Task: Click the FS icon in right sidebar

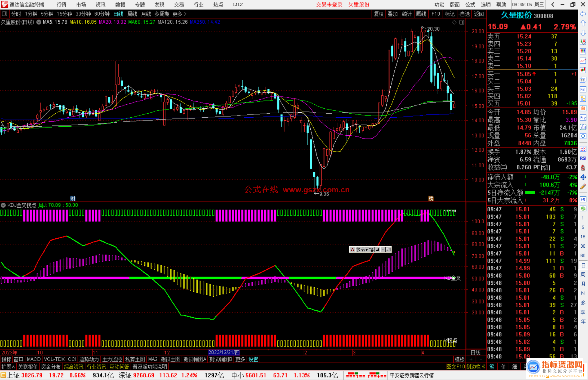Action: tap(583, 199)
